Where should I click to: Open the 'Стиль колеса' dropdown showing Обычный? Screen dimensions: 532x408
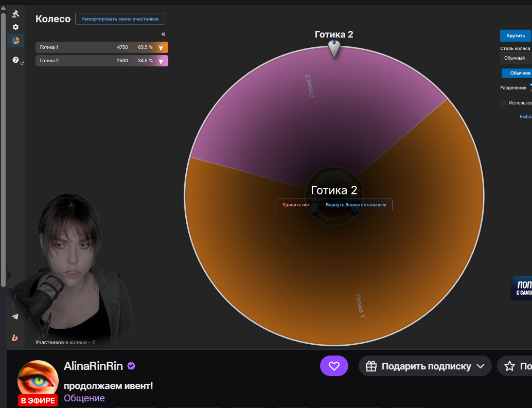(516, 58)
